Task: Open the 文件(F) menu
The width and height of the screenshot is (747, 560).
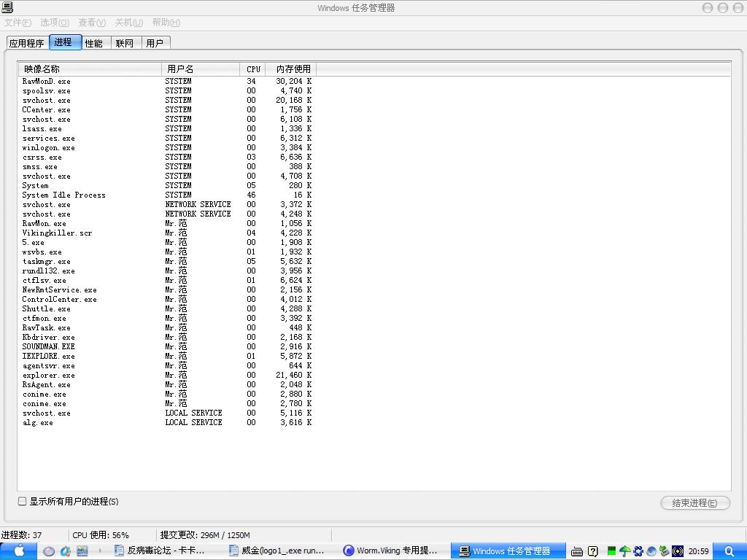Action: pyautogui.click(x=18, y=23)
